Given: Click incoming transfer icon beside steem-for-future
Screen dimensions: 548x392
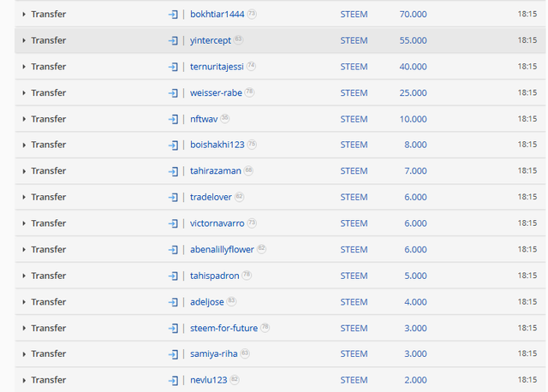Looking at the screenshot, I should 173,329.
